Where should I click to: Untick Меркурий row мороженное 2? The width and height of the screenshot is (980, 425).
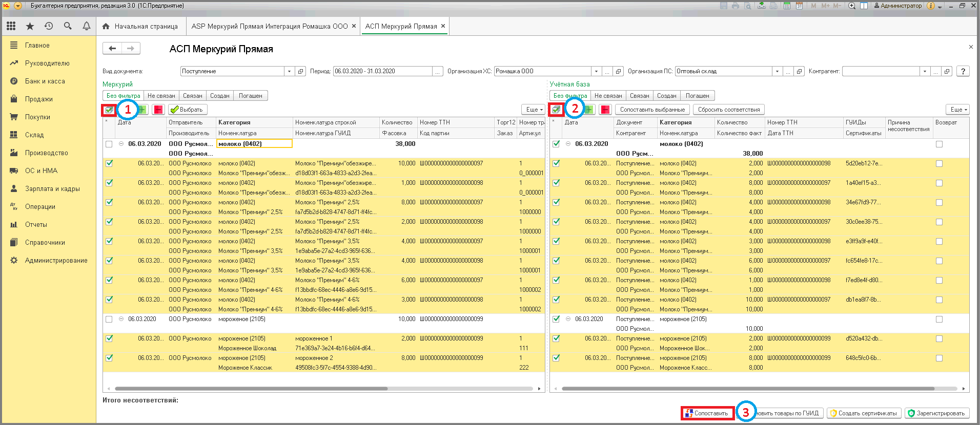pyautogui.click(x=109, y=358)
